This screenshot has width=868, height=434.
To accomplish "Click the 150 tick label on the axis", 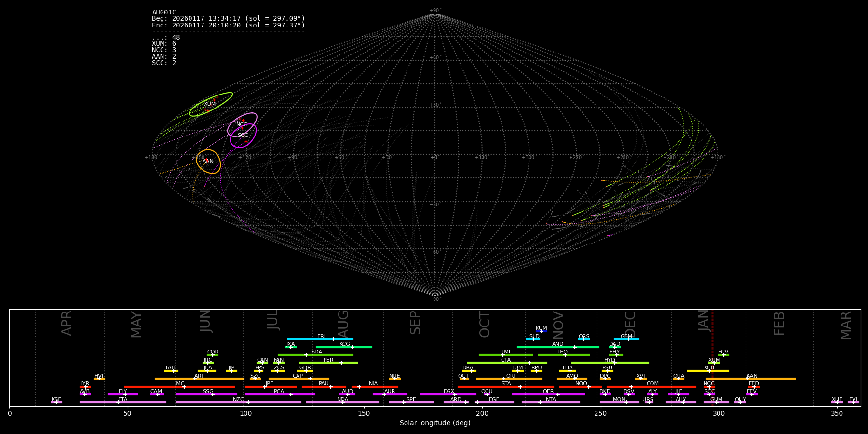I will [x=364, y=414].
